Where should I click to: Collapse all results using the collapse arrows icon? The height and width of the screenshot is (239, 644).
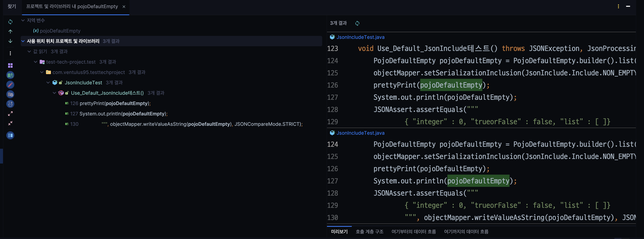10,123
